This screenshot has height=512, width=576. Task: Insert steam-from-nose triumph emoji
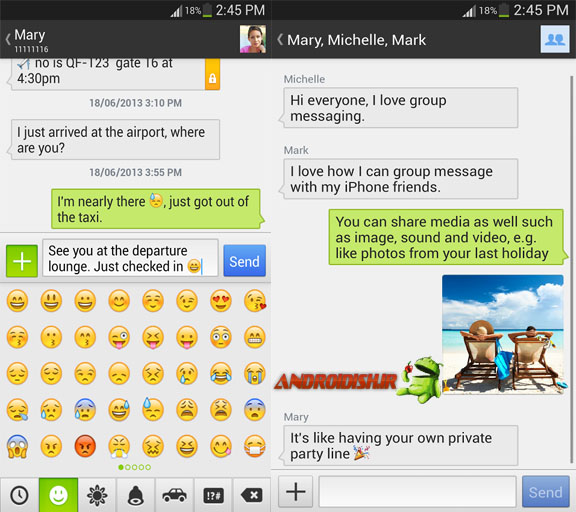[119, 446]
